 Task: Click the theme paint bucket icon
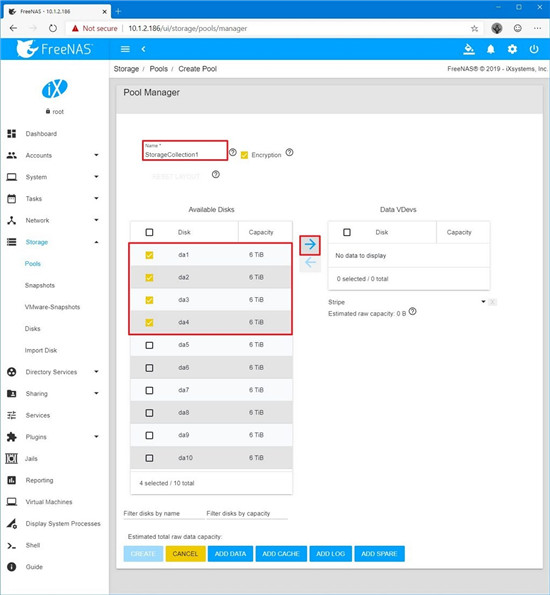(x=469, y=49)
